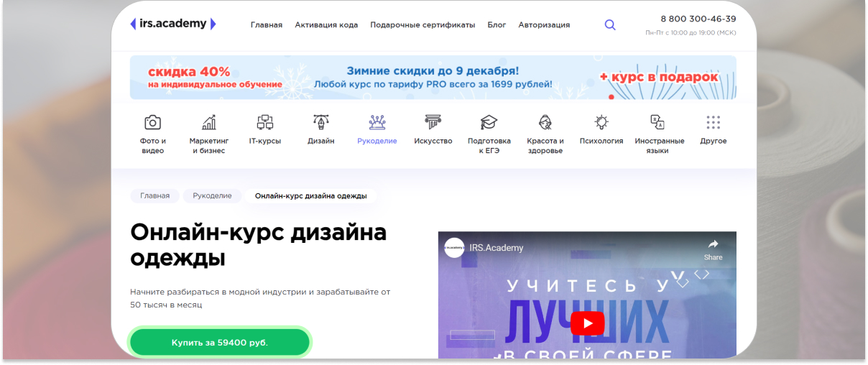Screen dimensions: 868x365
Task: Open the search magnifier icon
Action: pos(610,24)
